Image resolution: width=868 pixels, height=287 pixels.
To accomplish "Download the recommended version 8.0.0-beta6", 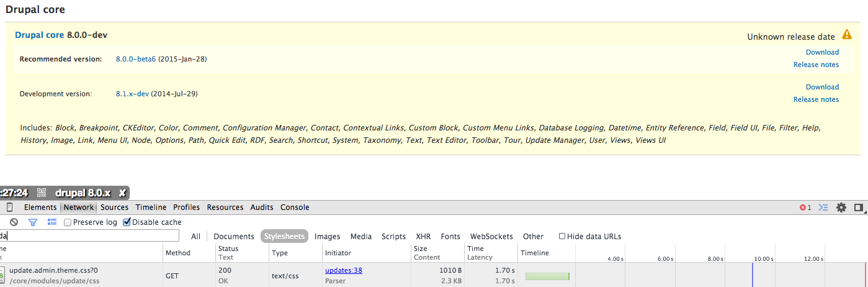I will pyautogui.click(x=822, y=52).
